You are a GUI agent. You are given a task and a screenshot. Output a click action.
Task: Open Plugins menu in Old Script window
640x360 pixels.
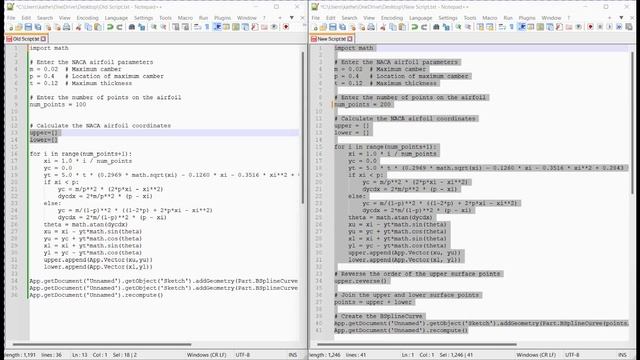pos(222,18)
